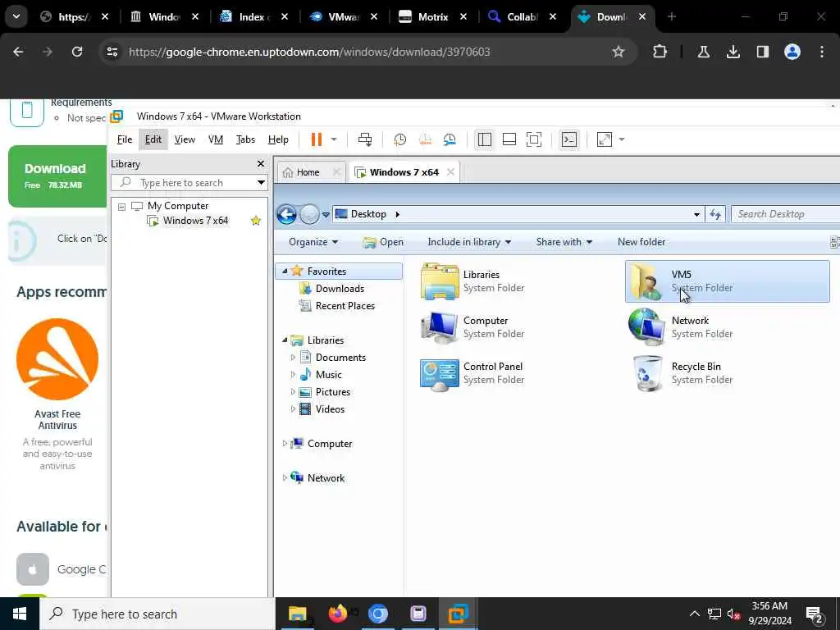Open the stretch display dropdown arrow
840x630 pixels.
622,139
